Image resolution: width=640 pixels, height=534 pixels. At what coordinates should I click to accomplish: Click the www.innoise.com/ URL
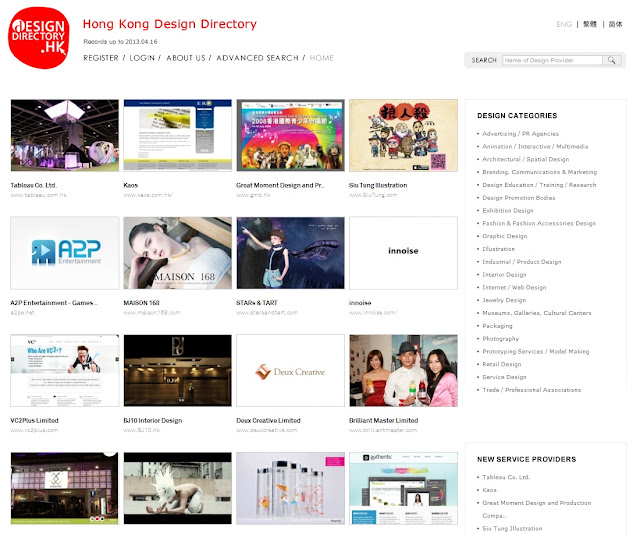(x=373, y=313)
